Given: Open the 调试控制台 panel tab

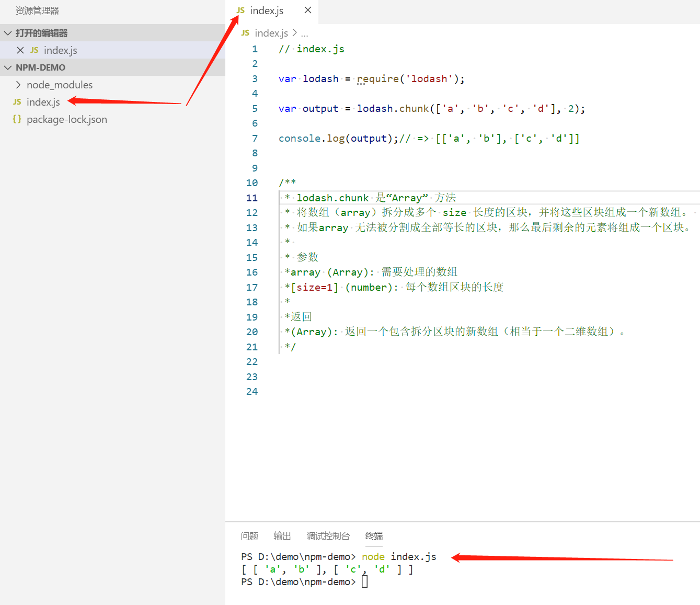Looking at the screenshot, I should [328, 536].
